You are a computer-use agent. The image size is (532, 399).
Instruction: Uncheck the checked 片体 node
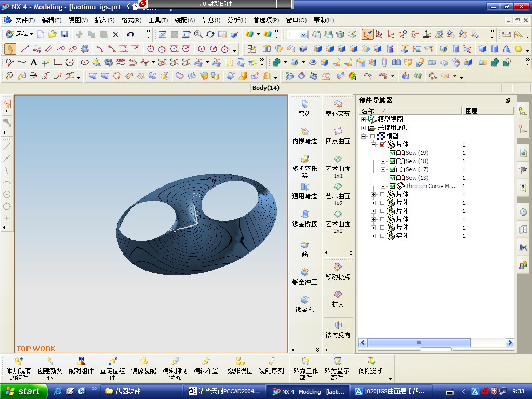(382, 144)
